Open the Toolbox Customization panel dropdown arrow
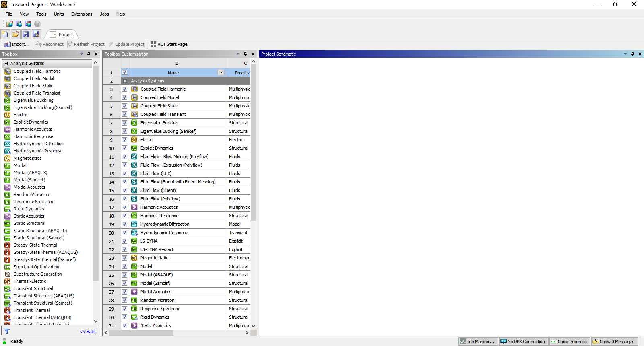644x346 pixels. (238, 54)
